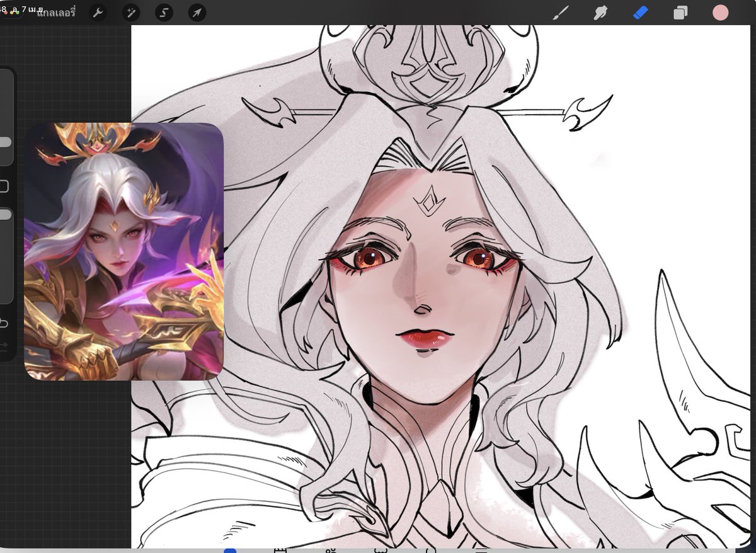Viewport: 756px width, 553px height.
Task: Click the floating reference image window
Action: point(123,251)
